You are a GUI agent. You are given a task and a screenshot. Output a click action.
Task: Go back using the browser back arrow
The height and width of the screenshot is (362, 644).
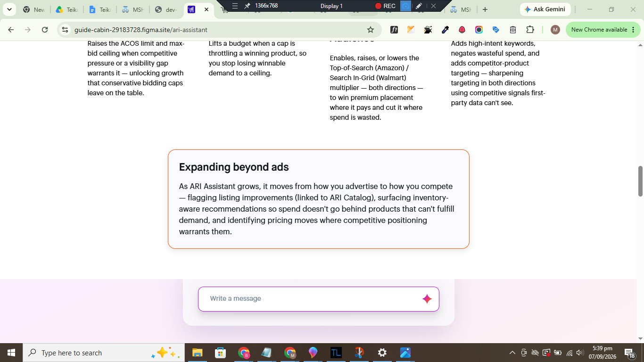pos(11,30)
